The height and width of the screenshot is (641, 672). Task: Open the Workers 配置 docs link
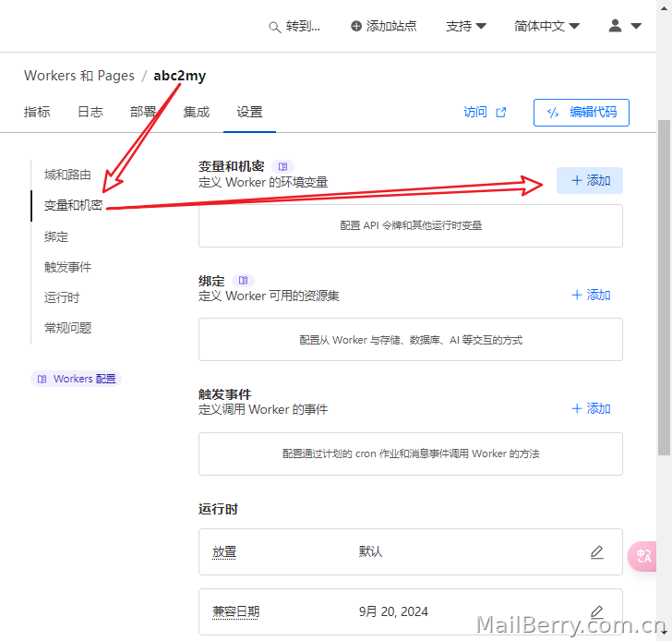(x=77, y=379)
